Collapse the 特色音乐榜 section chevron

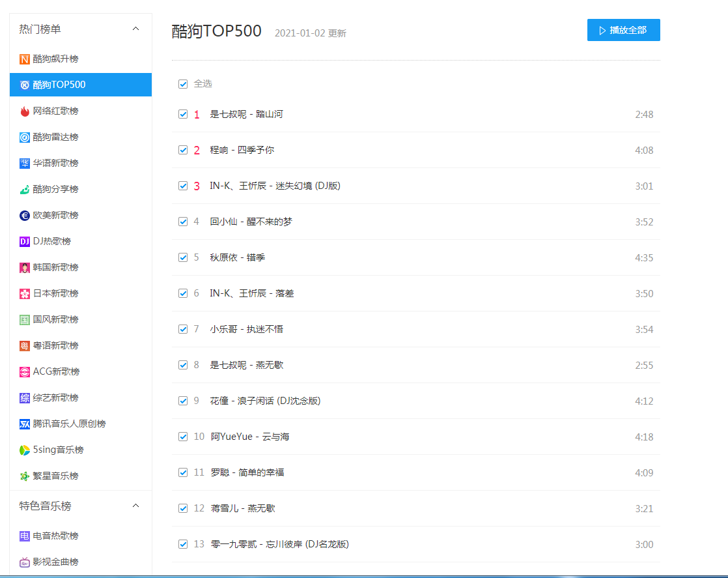[135, 506]
